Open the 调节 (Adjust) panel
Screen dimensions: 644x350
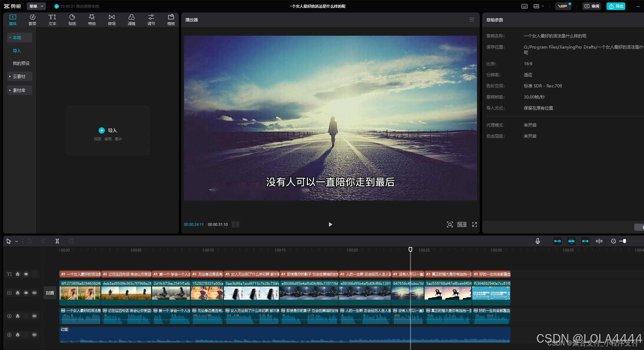151,20
